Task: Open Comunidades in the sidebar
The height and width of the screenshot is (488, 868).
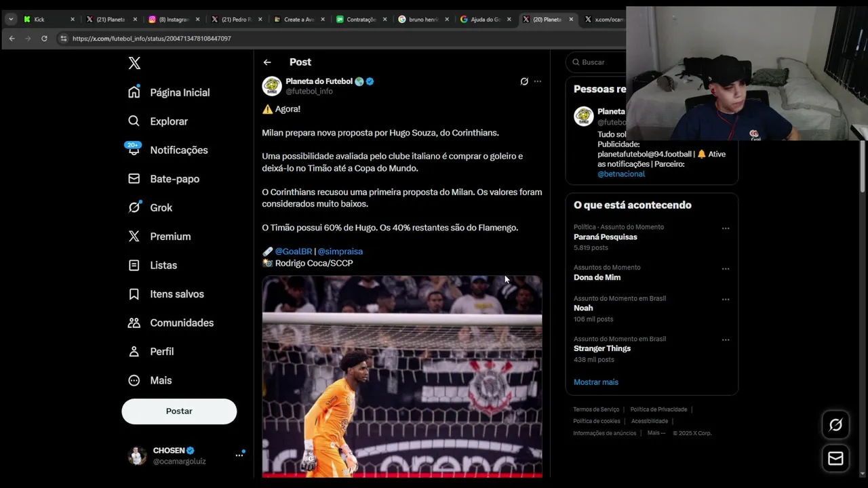Action: (171, 323)
